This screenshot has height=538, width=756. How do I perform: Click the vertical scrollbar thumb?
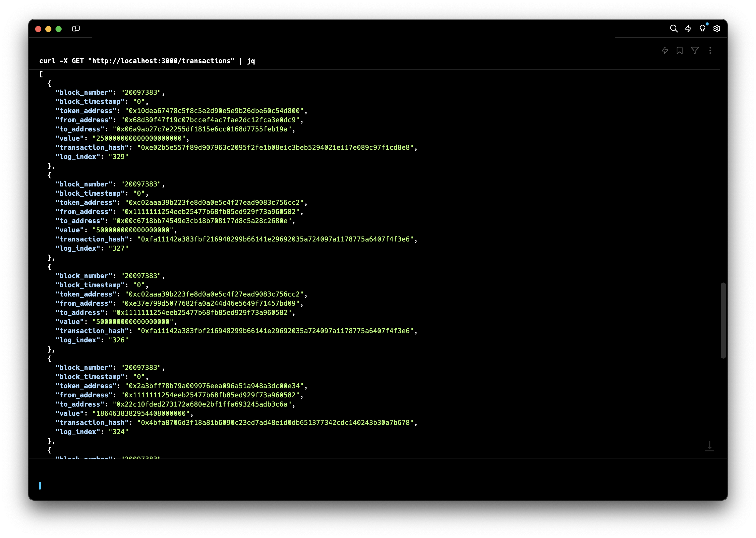click(x=723, y=320)
